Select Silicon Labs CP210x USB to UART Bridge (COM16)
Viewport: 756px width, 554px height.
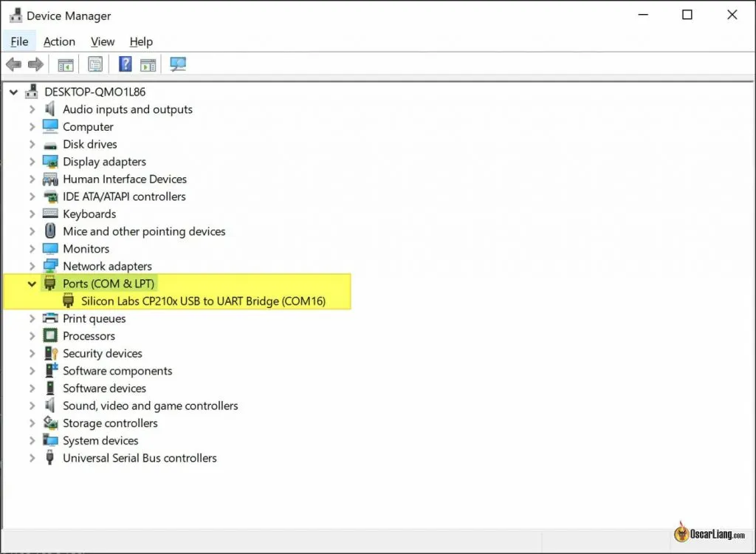(x=204, y=301)
